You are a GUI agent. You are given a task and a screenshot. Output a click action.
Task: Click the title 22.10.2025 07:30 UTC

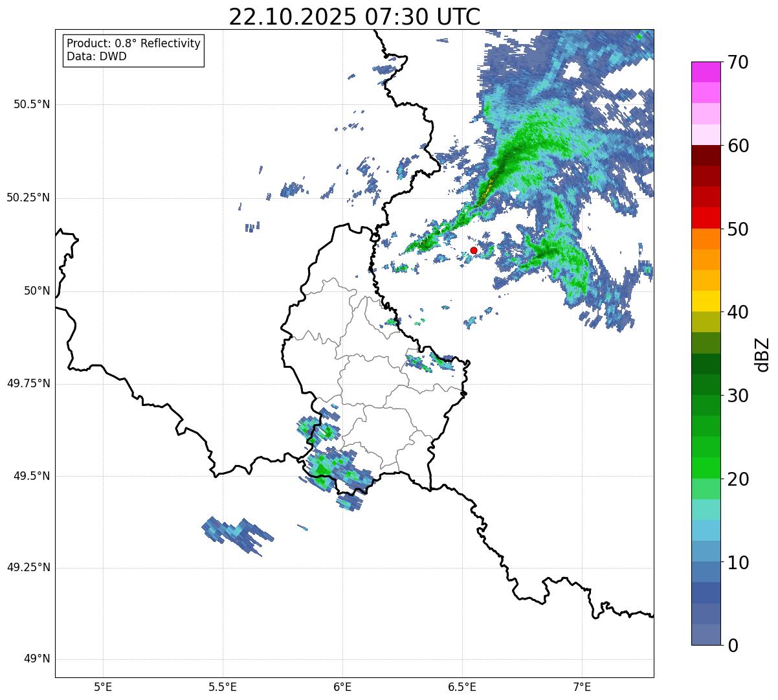(355, 17)
